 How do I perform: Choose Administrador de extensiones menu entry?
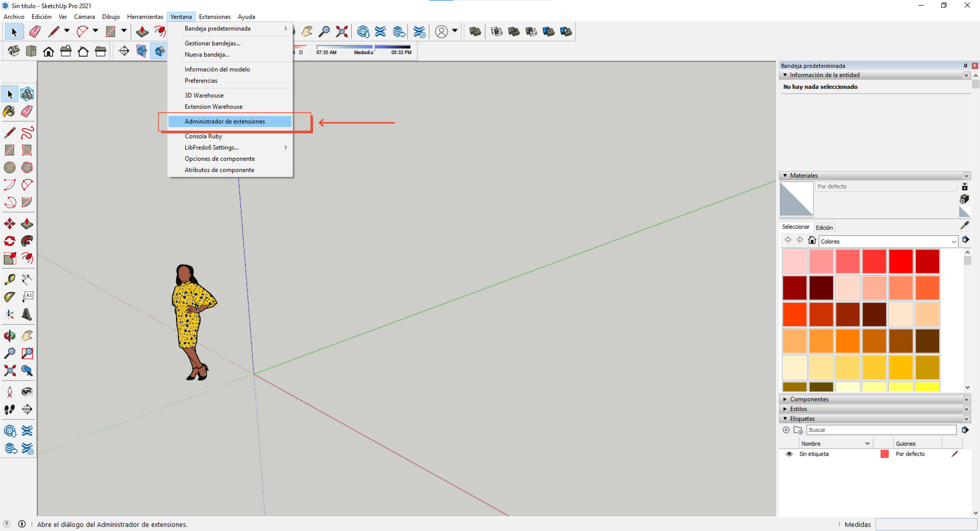click(x=230, y=121)
